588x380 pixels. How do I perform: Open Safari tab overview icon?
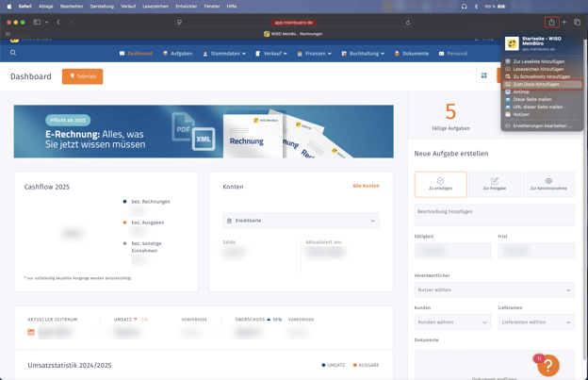(x=577, y=22)
